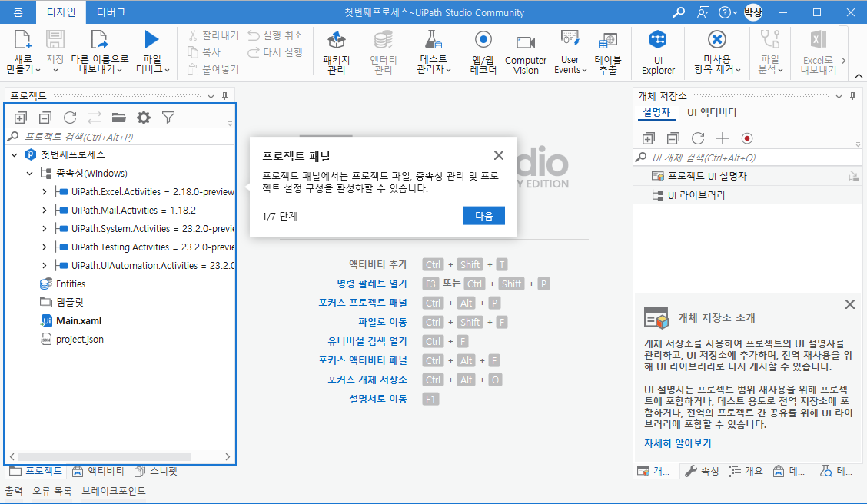
Task: Click the 저장 (Save) ribbon icon
Action: 55,40
